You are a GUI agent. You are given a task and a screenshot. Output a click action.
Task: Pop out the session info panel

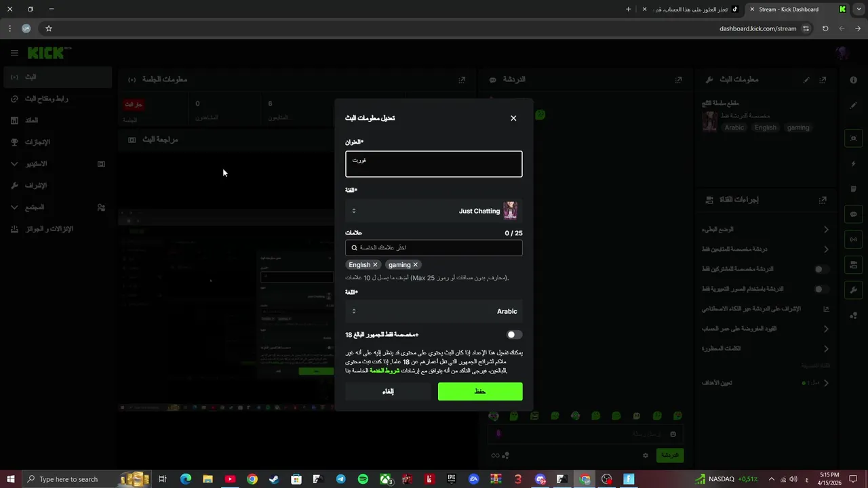coord(462,79)
